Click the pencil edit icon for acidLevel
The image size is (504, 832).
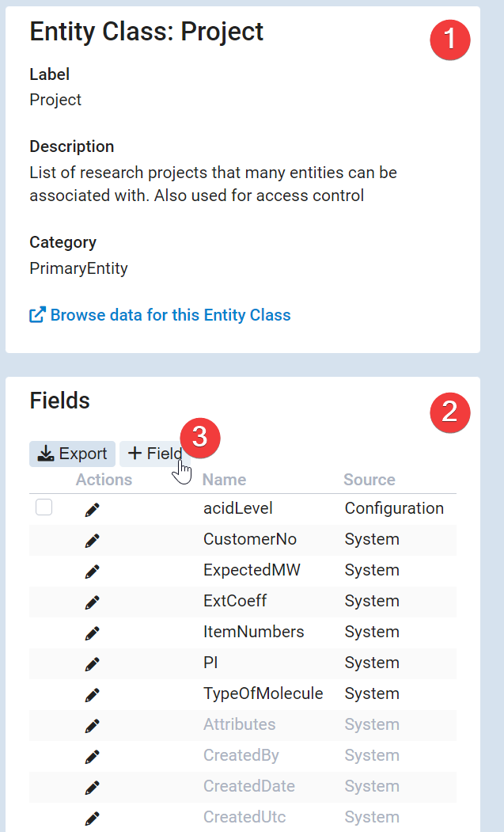93,510
